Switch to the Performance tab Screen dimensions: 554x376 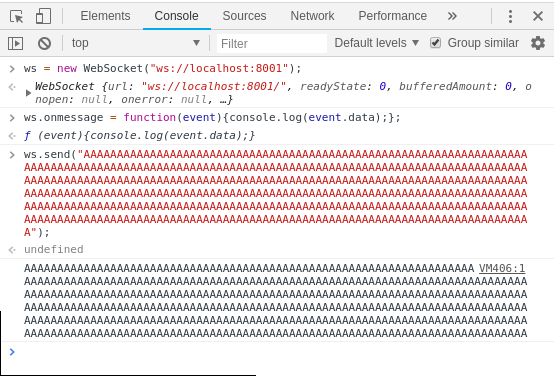click(393, 16)
